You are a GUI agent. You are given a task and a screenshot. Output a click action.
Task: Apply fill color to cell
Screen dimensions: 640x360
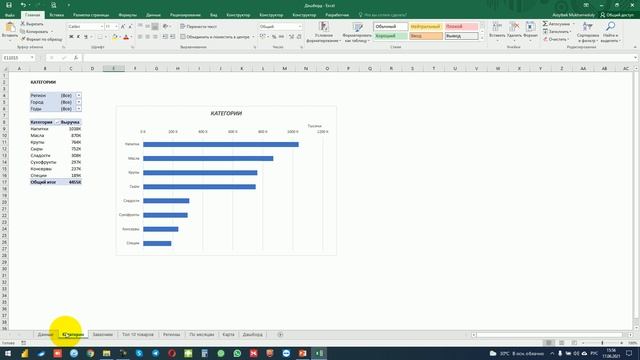point(115,37)
